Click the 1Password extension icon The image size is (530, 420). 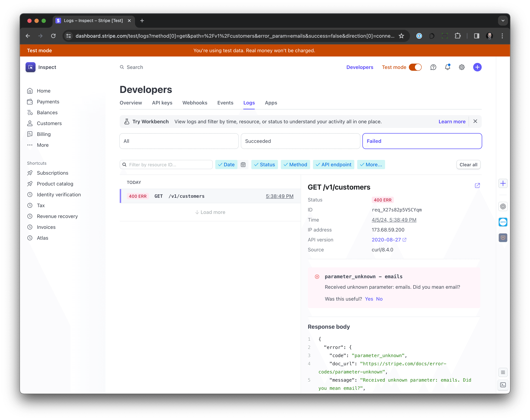[x=419, y=36]
